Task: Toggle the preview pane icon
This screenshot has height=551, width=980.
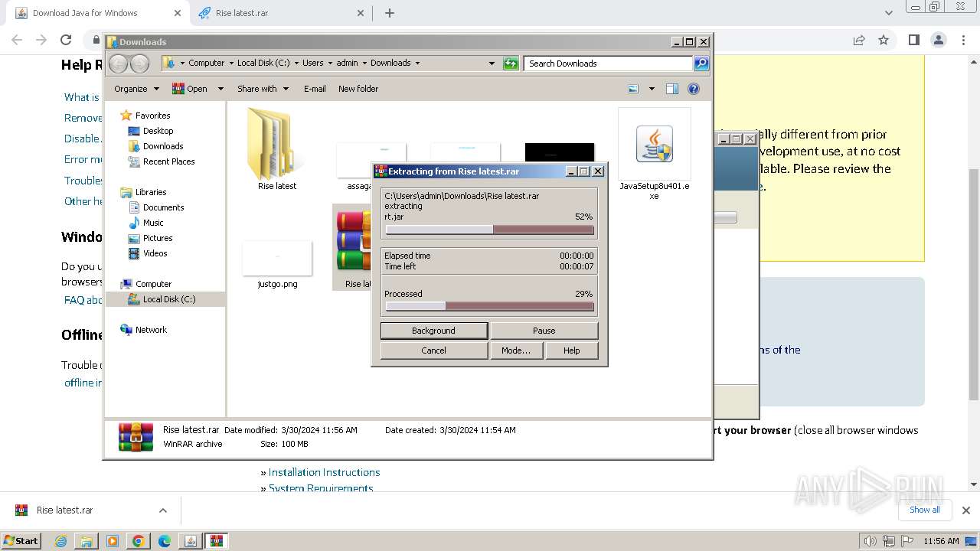Action: click(671, 89)
